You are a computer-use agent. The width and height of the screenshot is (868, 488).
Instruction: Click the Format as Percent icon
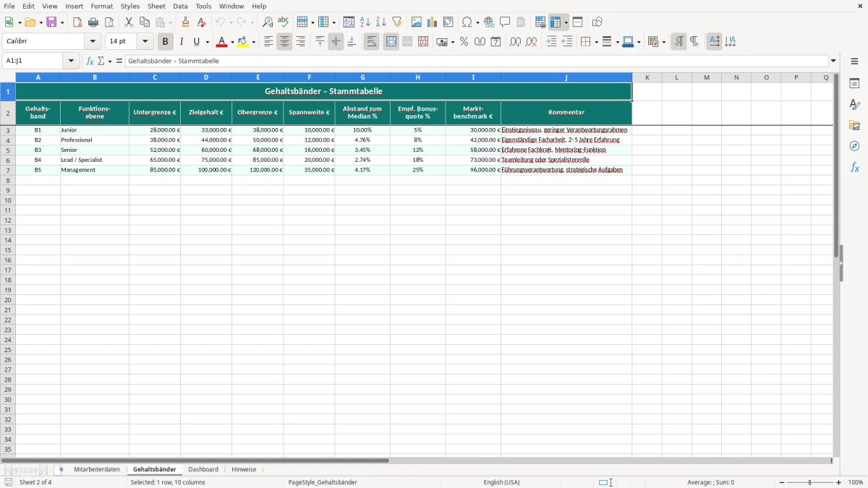coord(464,42)
